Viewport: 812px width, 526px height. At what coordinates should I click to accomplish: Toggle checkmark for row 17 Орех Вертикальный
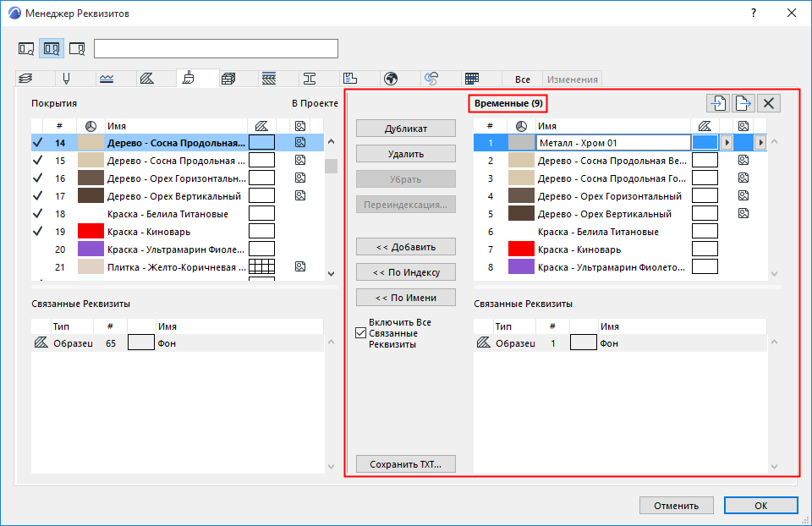click(38, 195)
